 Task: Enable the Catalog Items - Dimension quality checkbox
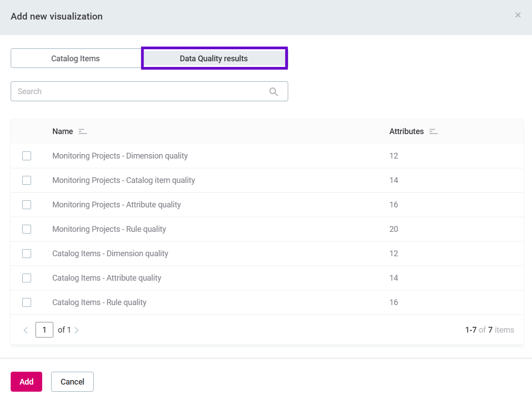26,253
